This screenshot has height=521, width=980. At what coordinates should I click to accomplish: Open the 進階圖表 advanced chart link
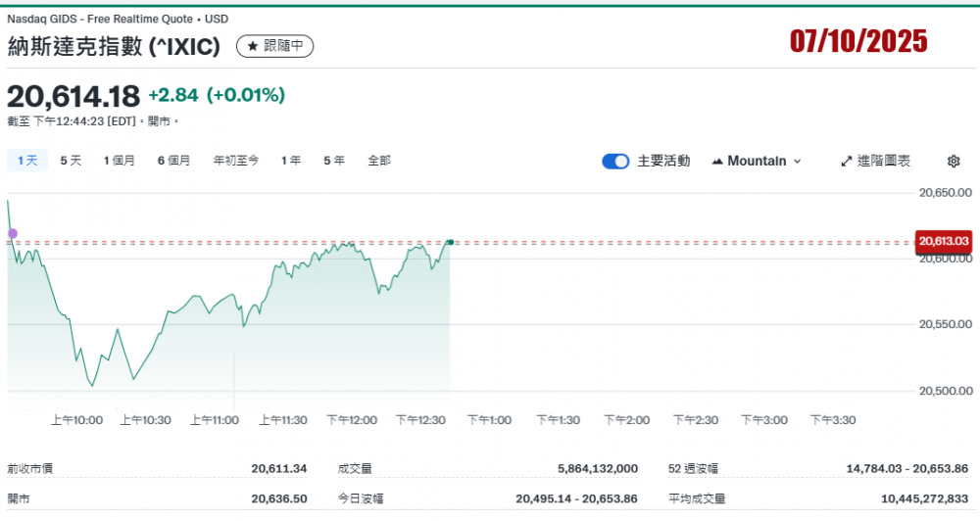pyautogui.click(x=875, y=162)
